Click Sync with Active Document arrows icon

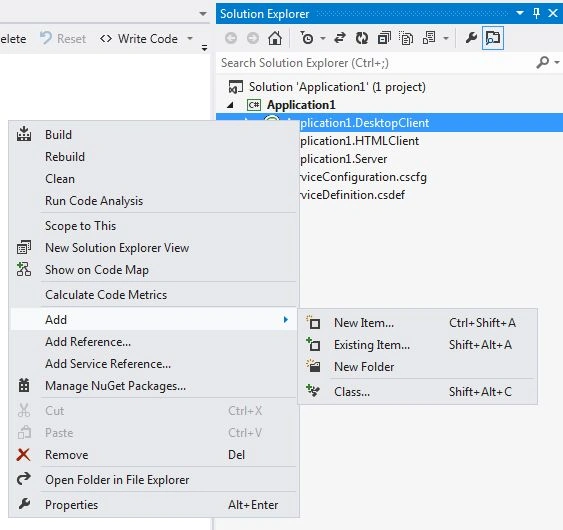(x=340, y=38)
